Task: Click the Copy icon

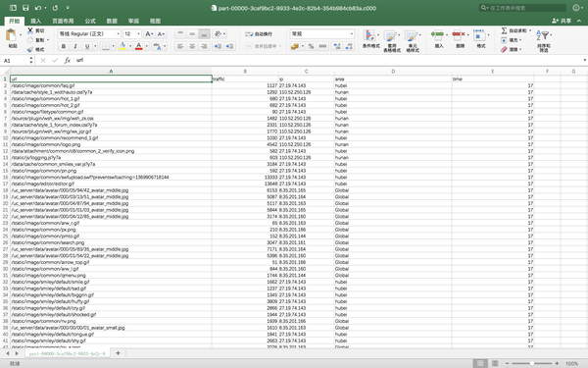Action: pos(30,40)
